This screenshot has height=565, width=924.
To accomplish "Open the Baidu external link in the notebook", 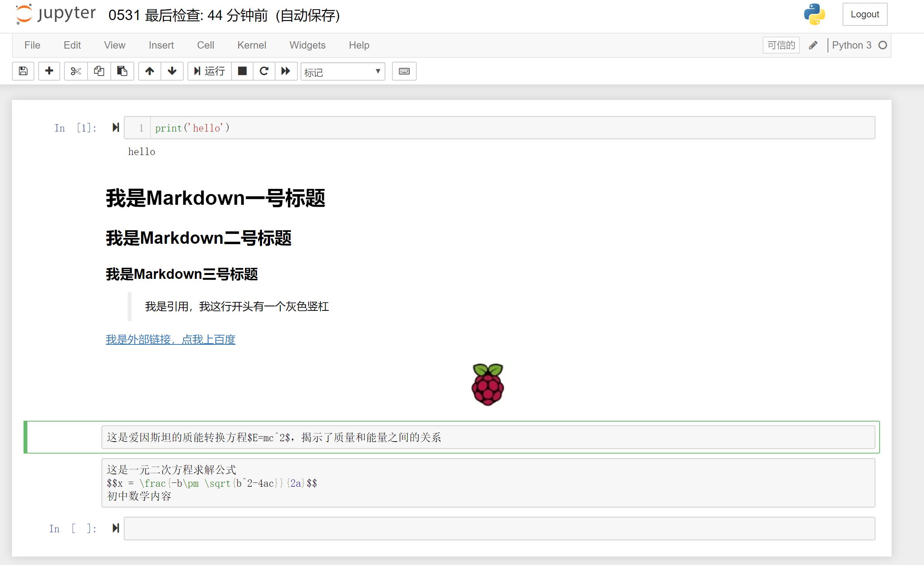I will (x=171, y=340).
